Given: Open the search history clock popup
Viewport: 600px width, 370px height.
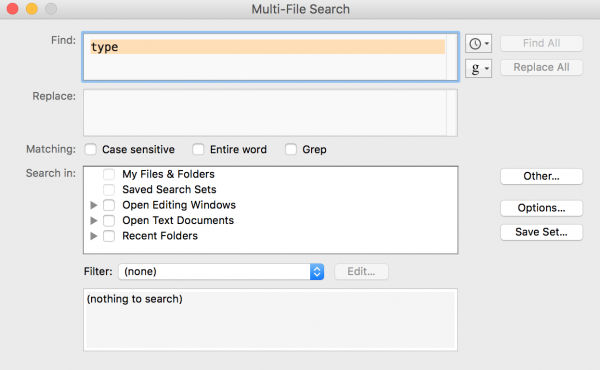Looking at the screenshot, I should coord(478,44).
